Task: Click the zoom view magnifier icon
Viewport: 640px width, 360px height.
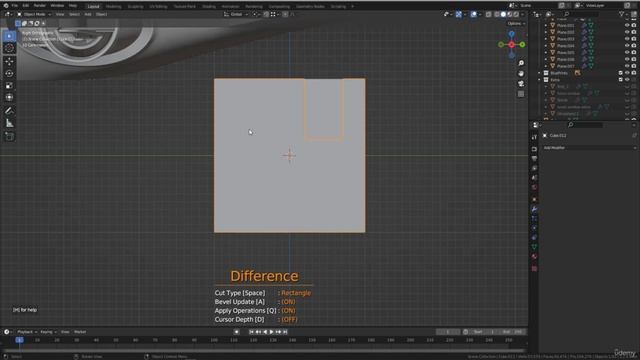Action: [x=521, y=63]
